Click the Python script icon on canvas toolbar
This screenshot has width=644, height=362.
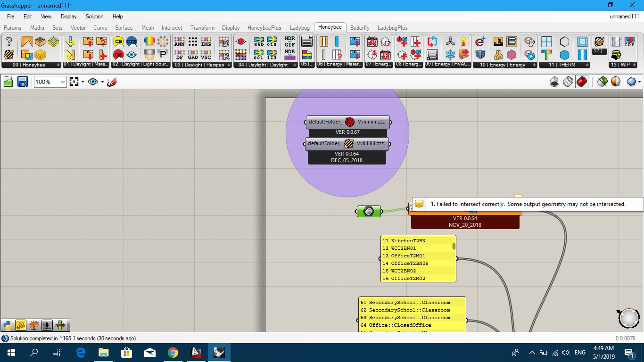(7, 325)
